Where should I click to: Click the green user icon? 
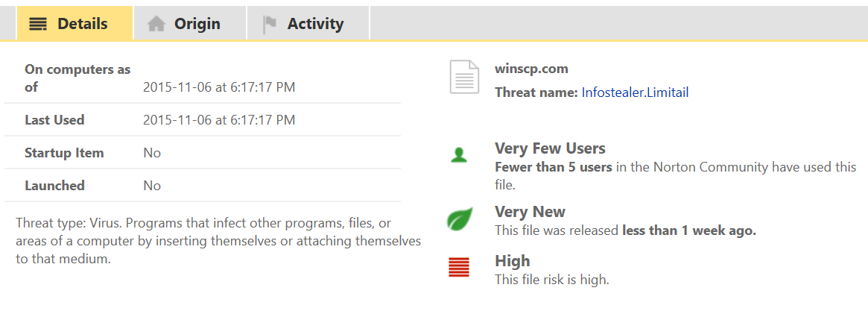tap(459, 155)
